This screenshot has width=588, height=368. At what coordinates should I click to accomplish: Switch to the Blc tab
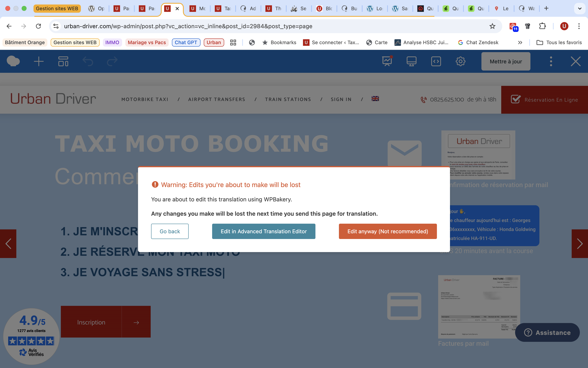tap(324, 9)
